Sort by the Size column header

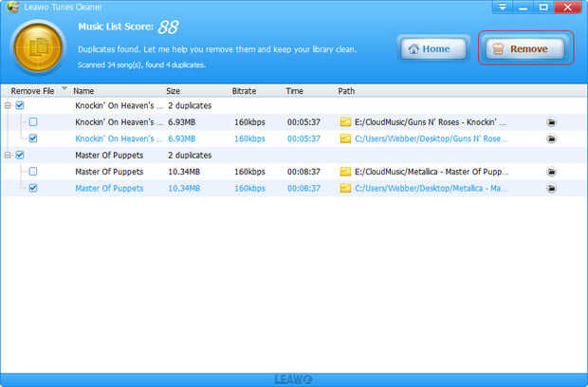(173, 91)
